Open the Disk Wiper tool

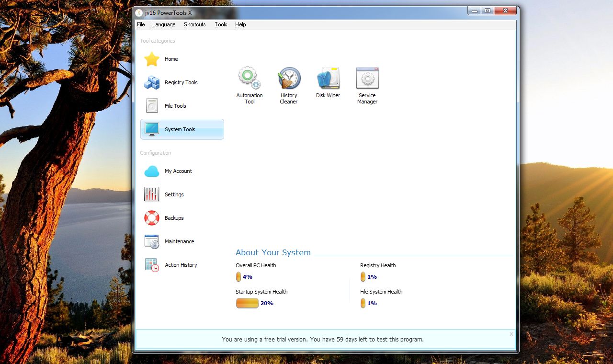(x=328, y=78)
